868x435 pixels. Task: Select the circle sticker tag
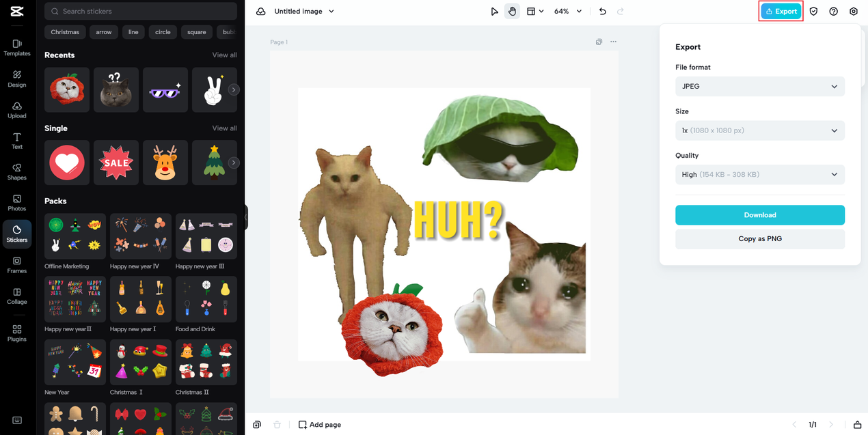pos(163,32)
